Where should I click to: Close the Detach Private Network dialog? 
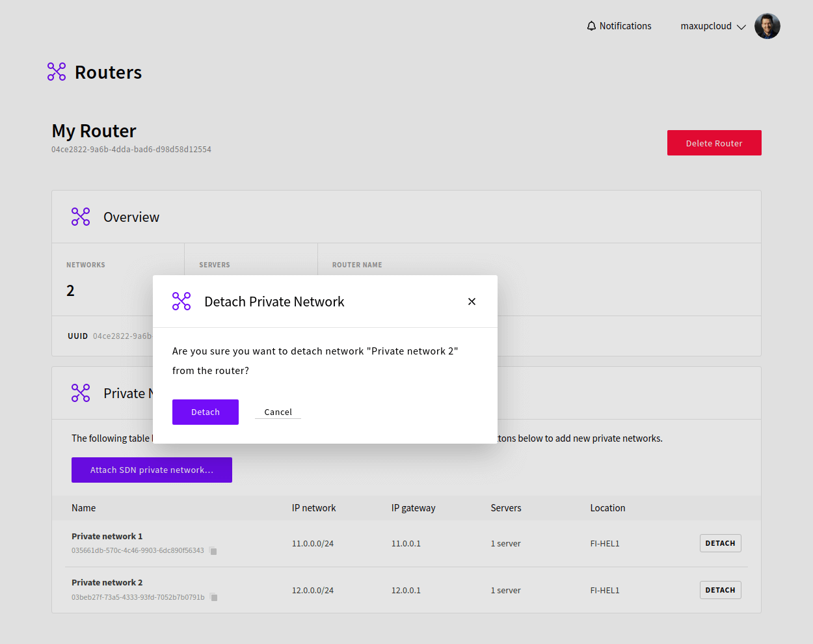[x=472, y=301]
